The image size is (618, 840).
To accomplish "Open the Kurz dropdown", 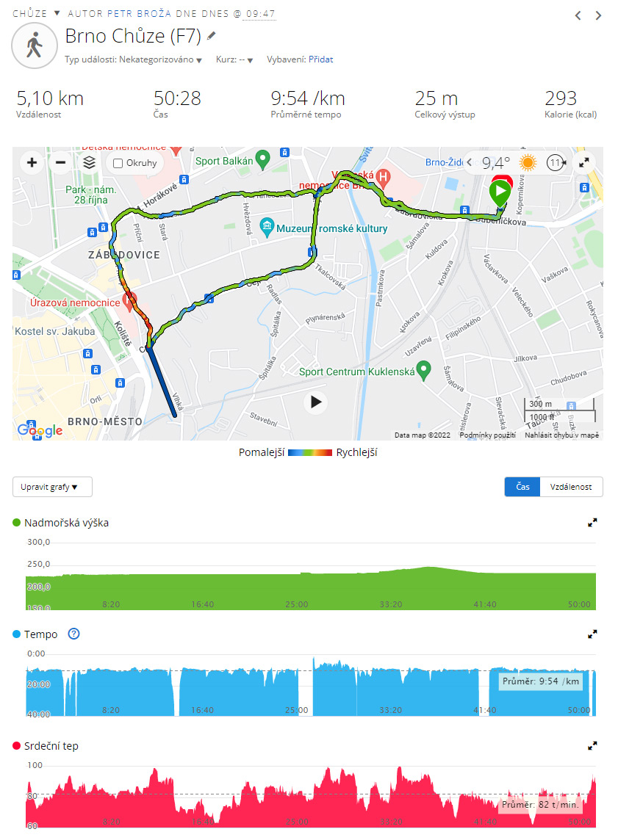I will (250, 60).
